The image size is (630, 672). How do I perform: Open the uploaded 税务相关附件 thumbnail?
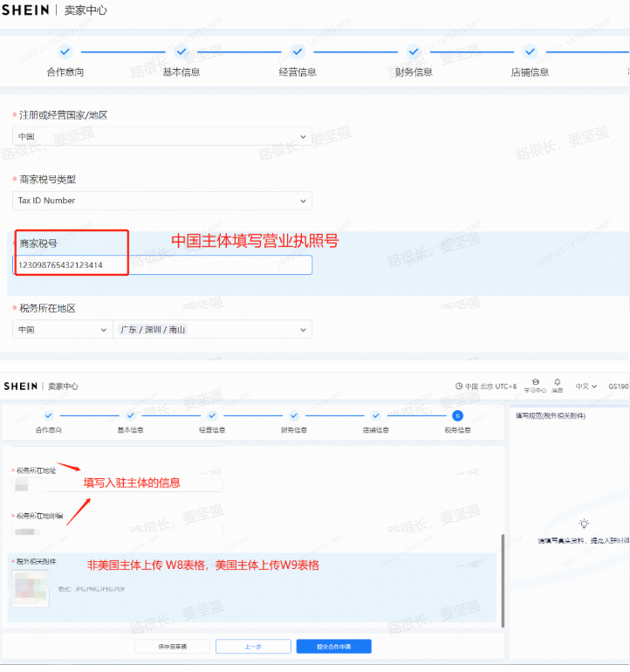[31, 588]
